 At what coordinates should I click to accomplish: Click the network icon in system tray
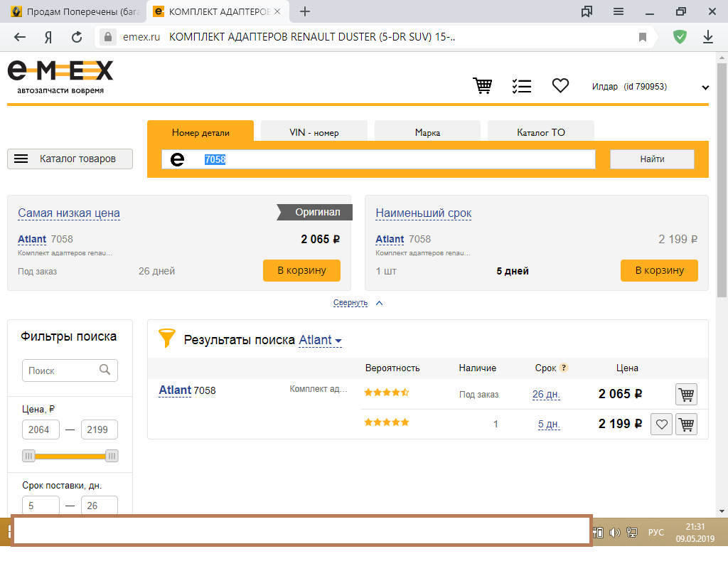click(632, 533)
